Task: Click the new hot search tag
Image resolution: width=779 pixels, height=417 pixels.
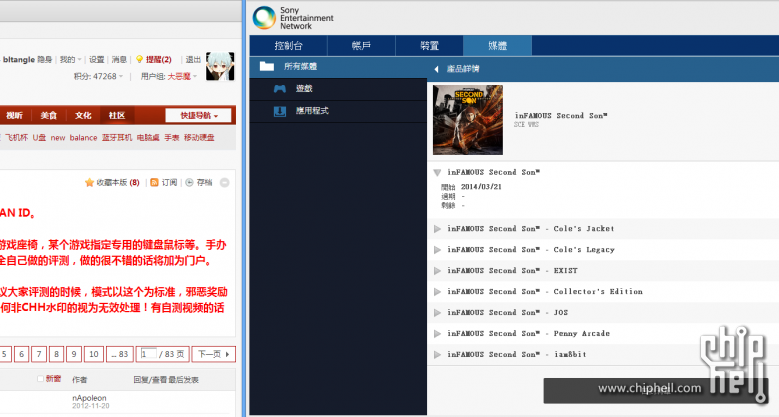Action: pyautogui.click(x=58, y=138)
